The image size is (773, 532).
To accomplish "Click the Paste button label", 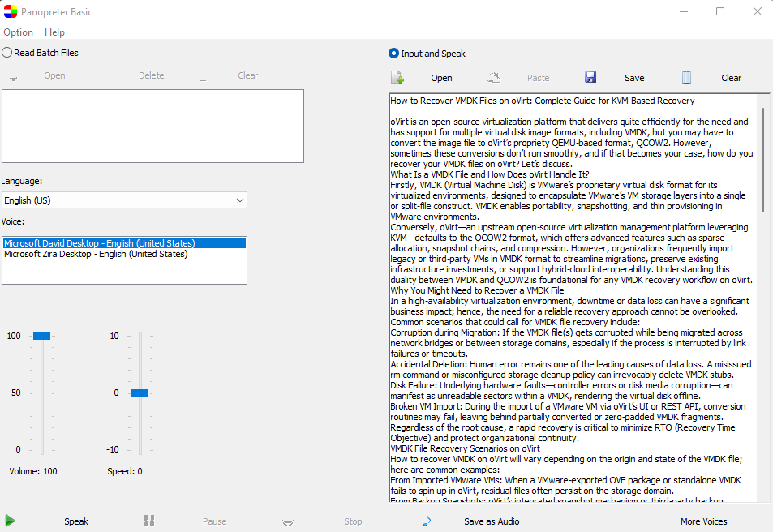I will point(538,78).
